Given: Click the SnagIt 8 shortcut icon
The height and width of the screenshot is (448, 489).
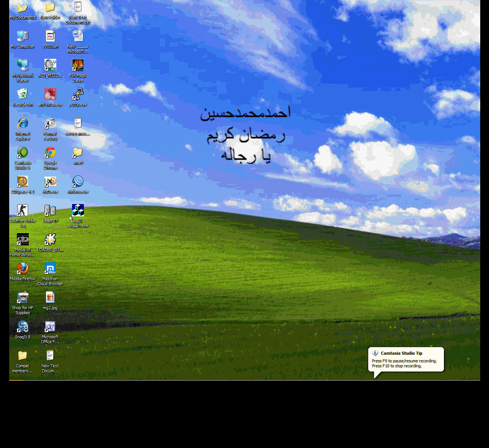Looking at the screenshot, I should [23, 327].
